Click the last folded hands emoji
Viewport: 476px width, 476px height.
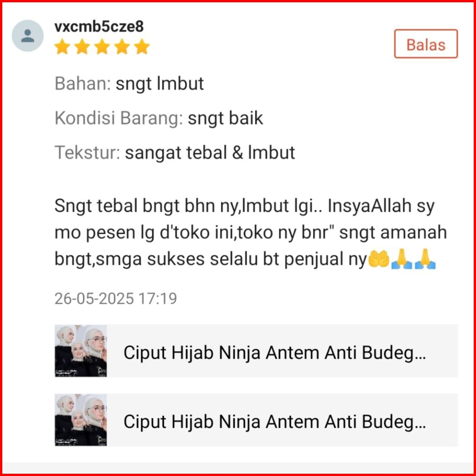[x=425, y=259]
